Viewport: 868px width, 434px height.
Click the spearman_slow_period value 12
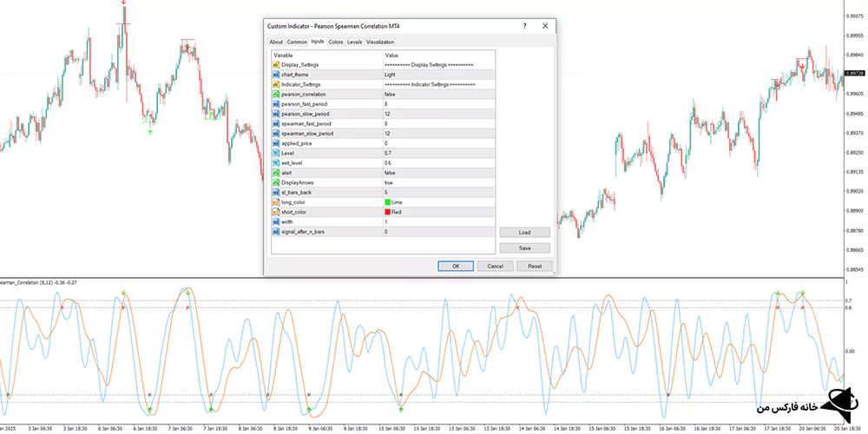tap(387, 134)
